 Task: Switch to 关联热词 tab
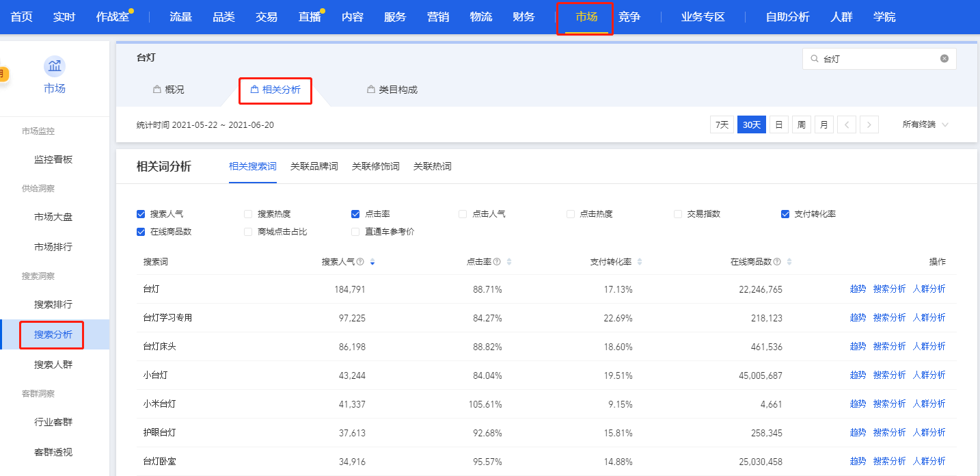click(433, 166)
